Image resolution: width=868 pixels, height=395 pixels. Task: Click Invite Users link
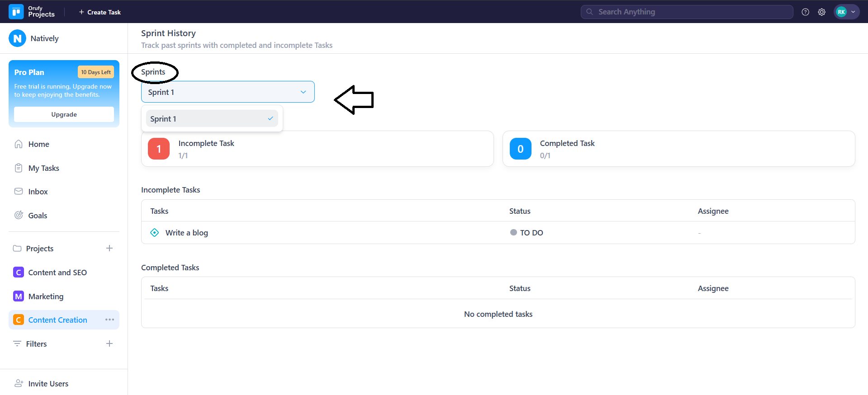pyautogui.click(x=48, y=384)
